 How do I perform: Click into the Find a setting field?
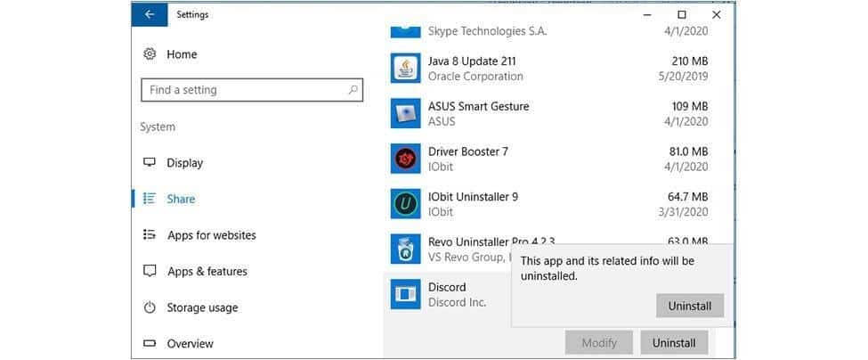[240, 90]
